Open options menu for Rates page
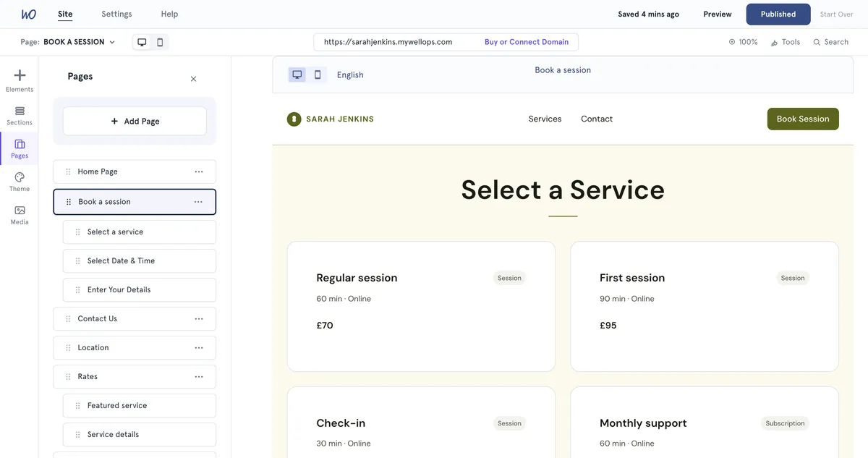 point(199,376)
